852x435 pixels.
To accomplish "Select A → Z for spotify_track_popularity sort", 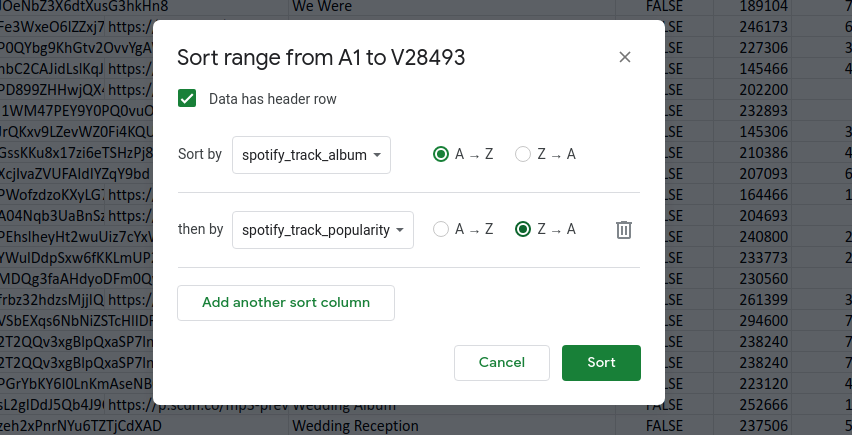I will click(440, 229).
